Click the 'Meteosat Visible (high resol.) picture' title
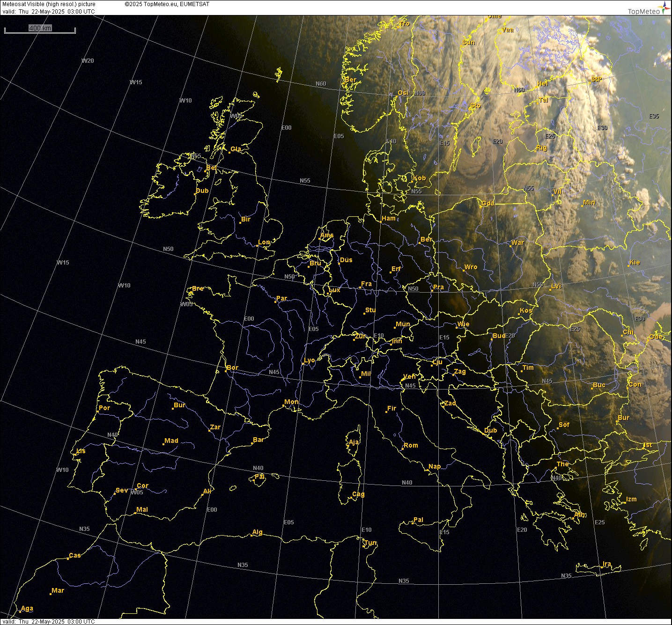This screenshot has height=625, width=672. coord(49,4)
